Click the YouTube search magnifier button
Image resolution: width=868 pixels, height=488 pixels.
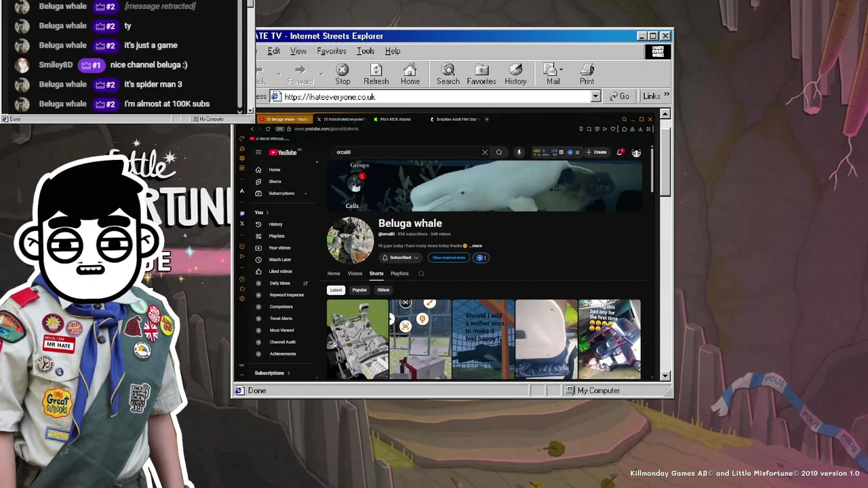pos(499,152)
